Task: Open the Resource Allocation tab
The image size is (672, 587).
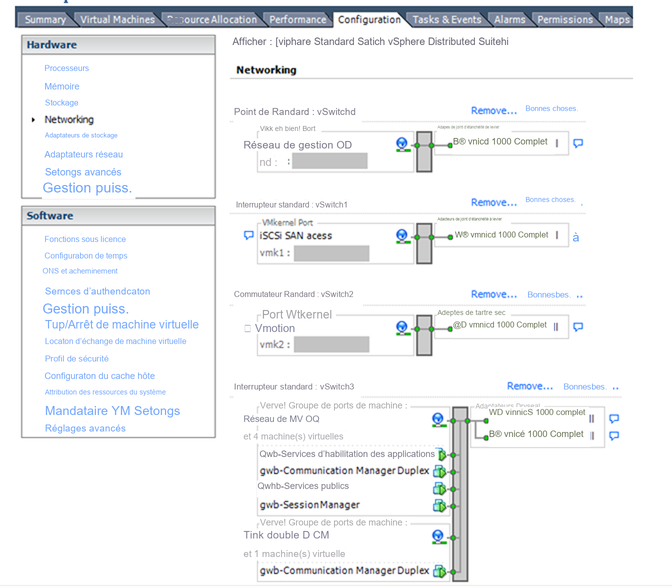Action: point(212,20)
